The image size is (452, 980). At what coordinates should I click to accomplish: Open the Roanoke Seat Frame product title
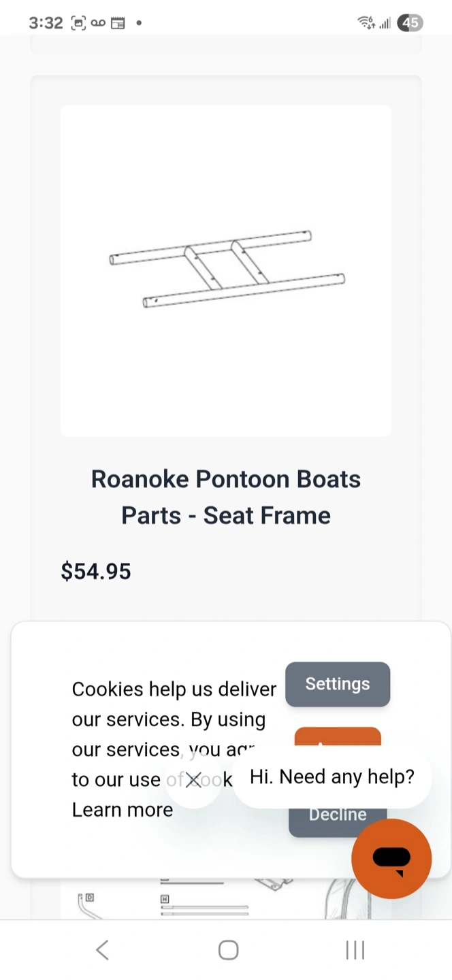tap(226, 497)
